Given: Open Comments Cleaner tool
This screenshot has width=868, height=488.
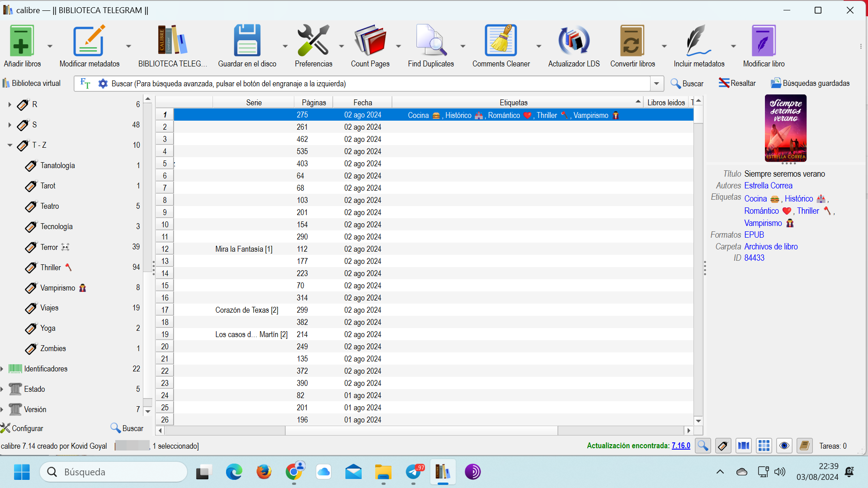Looking at the screenshot, I should (x=500, y=41).
